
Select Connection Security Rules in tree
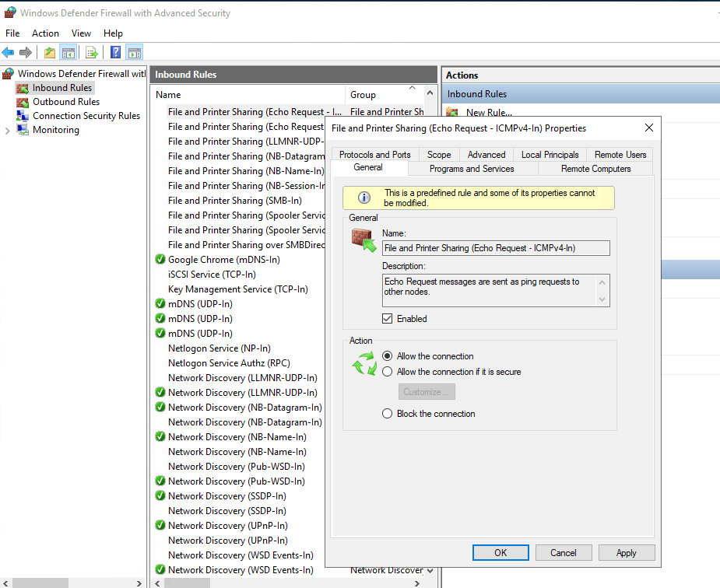tap(86, 116)
